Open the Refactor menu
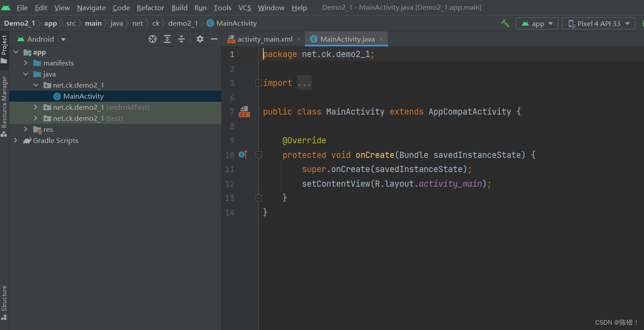Viewport: 644px width, 330px height. click(150, 8)
